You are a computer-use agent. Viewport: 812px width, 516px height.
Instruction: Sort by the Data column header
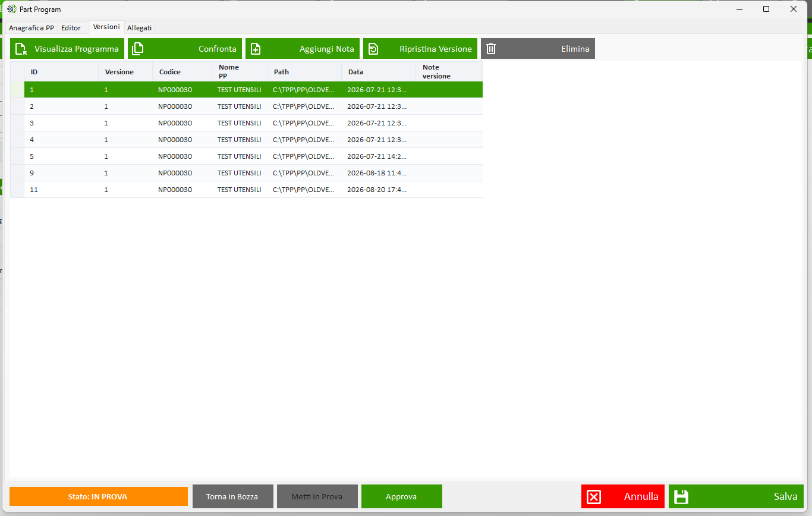pyautogui.click(x=379, y=72)
